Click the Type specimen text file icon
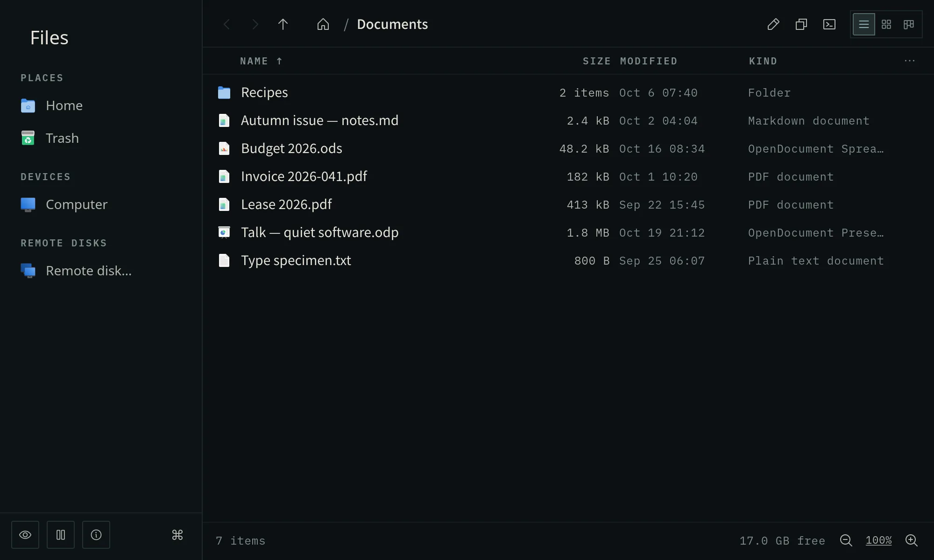This screenshot has height=560, width=934. point(224,260)
